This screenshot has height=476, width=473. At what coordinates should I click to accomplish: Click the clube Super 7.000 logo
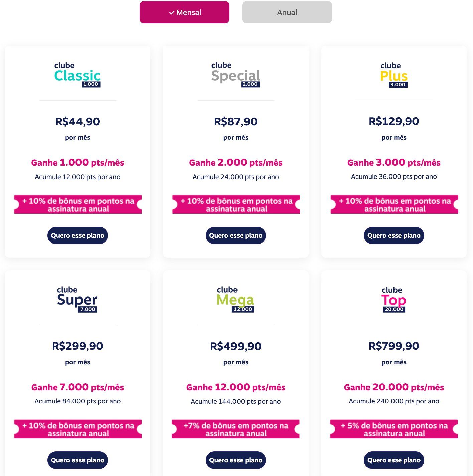tap(77, 299)
